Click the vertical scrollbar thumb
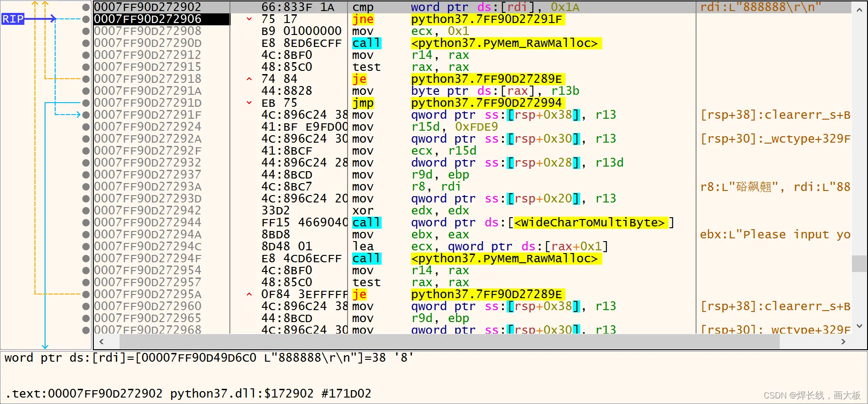Screen dimensions: 868x404 pos(859,264)
